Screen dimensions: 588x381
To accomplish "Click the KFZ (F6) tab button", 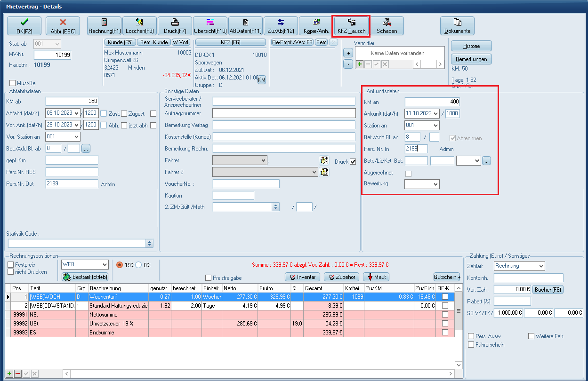I will pyautogui.click(x=230, y=42).
